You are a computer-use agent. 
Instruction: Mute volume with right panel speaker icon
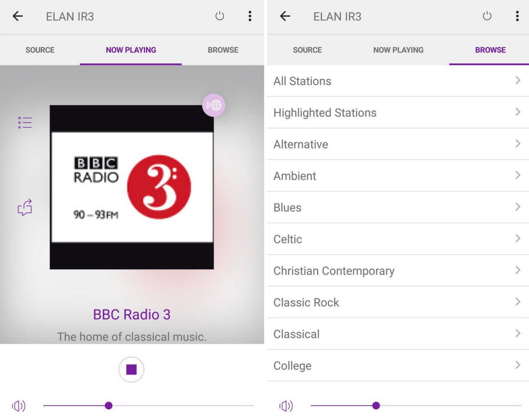(x=286, y=406)
